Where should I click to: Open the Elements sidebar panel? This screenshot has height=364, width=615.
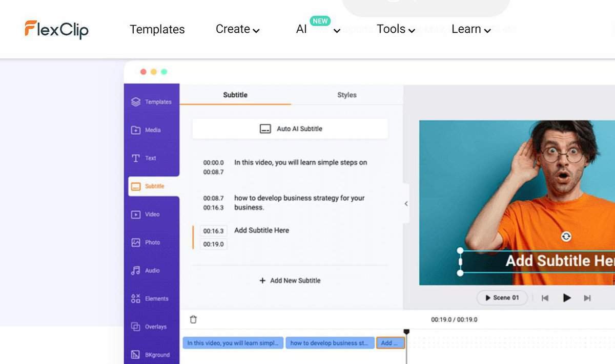point(136,298)
